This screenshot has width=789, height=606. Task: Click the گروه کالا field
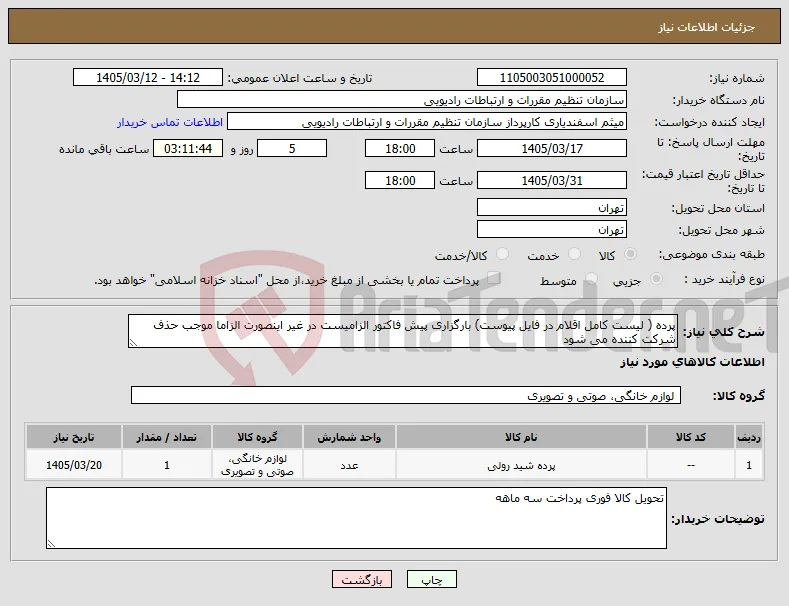click(406, 395)
